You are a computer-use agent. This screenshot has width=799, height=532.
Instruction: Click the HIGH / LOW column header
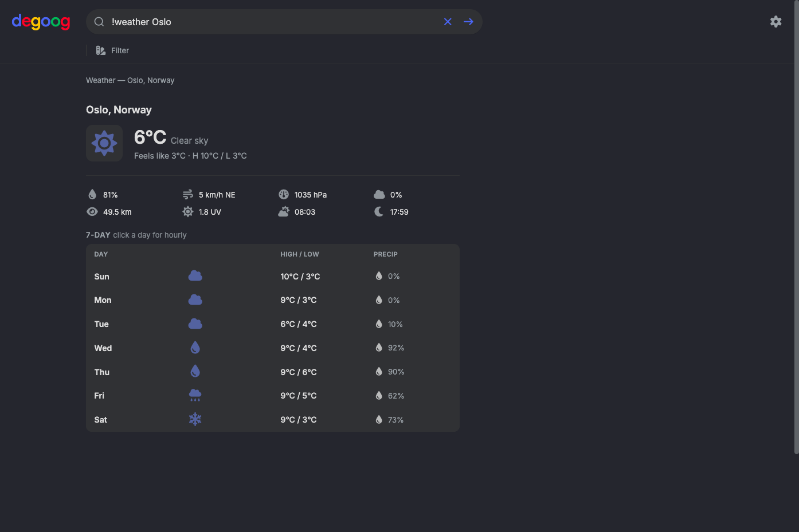tap(300, 254)
